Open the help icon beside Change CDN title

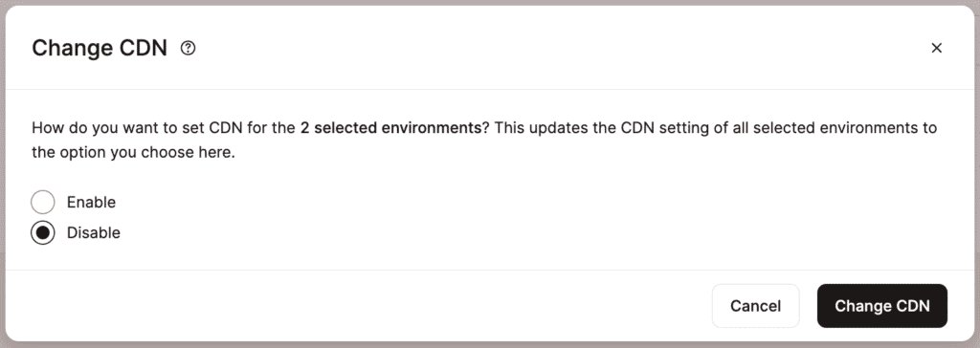pyautogui.click(x=188, y=48)
